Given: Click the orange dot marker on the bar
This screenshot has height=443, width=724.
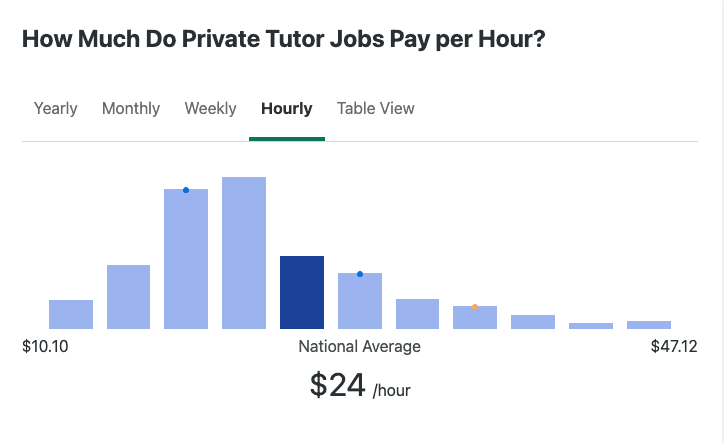Looking at the screenshot, I should pyautogui.click(x=475, y=307).
